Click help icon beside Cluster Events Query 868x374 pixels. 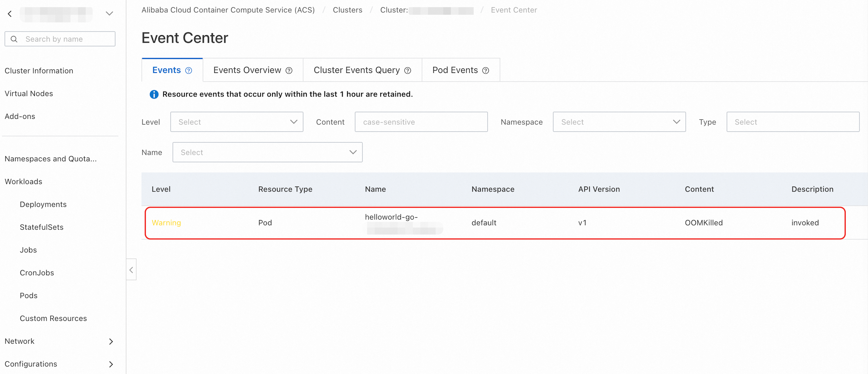(407, 71)
